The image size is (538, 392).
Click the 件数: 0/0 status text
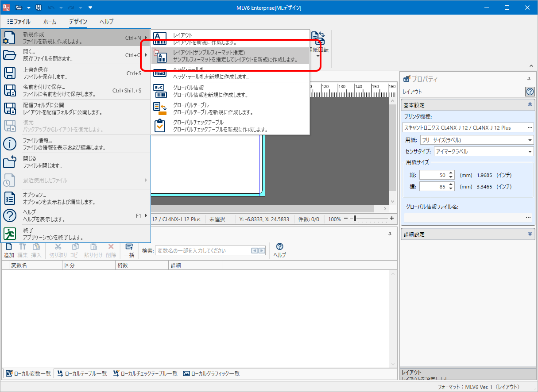tap(309, 219)
